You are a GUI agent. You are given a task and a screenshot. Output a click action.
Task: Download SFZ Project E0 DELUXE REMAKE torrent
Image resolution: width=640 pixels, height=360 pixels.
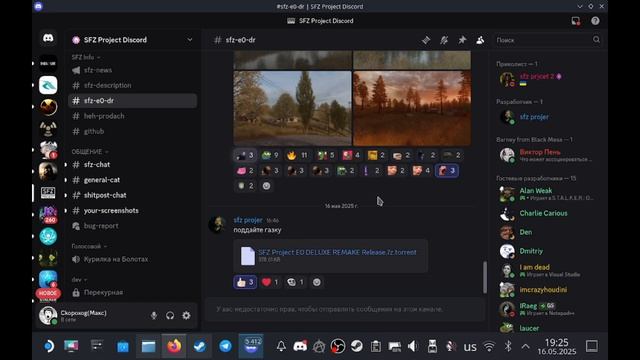point(337,252)
